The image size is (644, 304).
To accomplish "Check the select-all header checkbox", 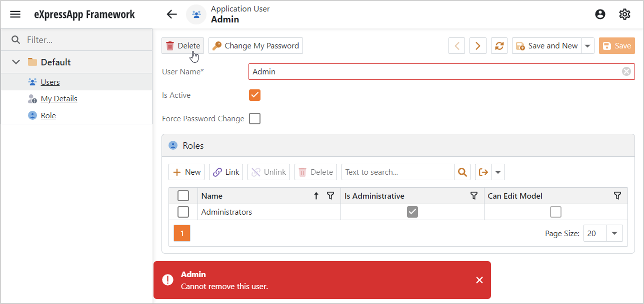I will point(183,196).
